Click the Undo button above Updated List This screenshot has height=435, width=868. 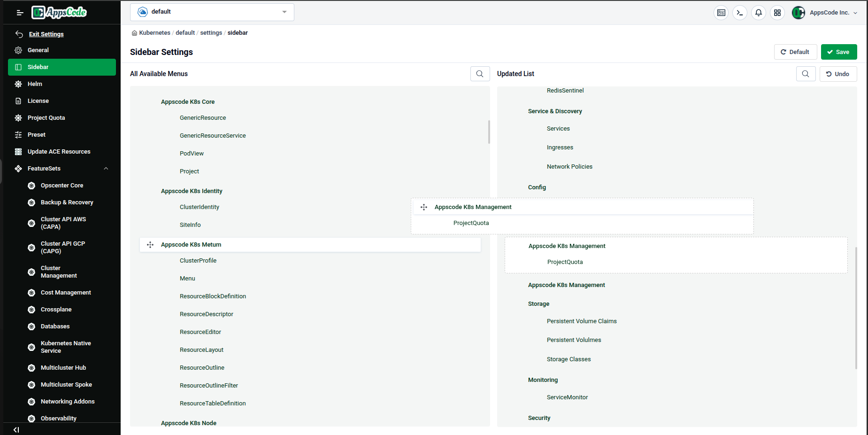tap(838, 74)
